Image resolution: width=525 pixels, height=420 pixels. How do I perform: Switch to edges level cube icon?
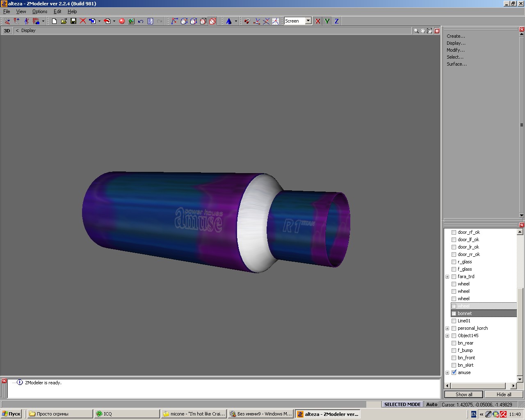184,21
